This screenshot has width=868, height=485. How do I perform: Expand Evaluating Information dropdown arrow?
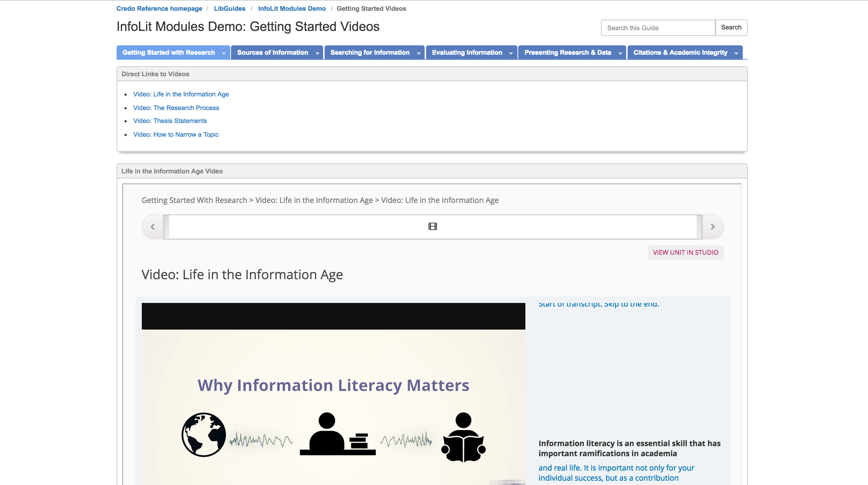click(x=511, y=53)
